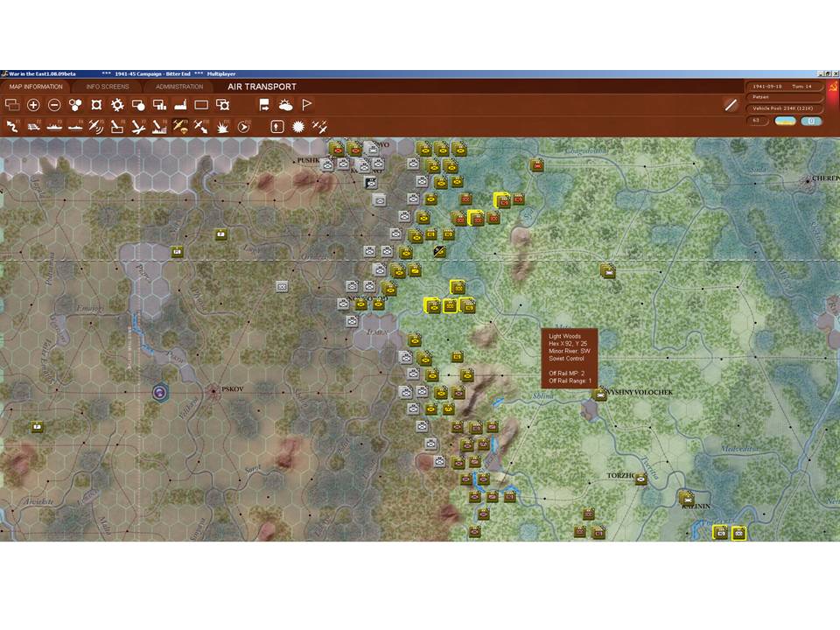Click the Vehicle Pool status field
Viewport: 840px width, 630px height.
(x=783, y=108)
